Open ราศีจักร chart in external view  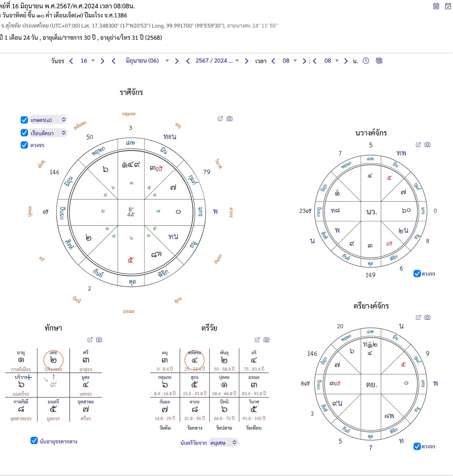tap(220, 119)
